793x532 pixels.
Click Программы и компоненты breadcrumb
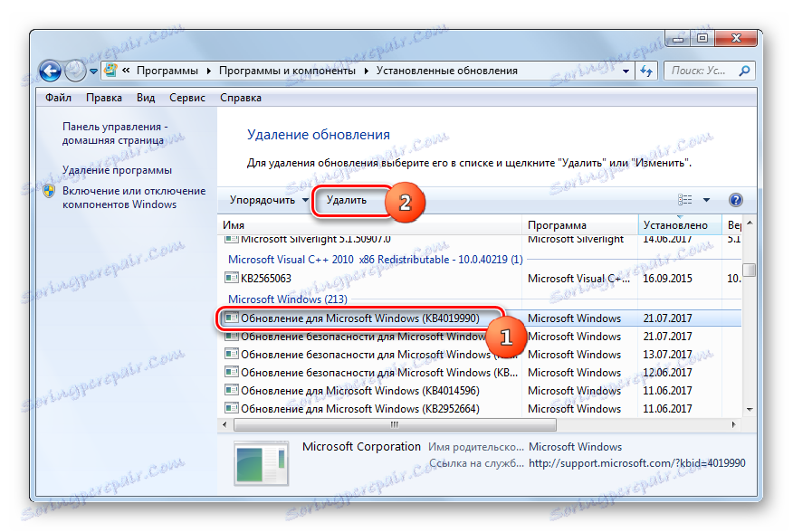tap(287, 71)
